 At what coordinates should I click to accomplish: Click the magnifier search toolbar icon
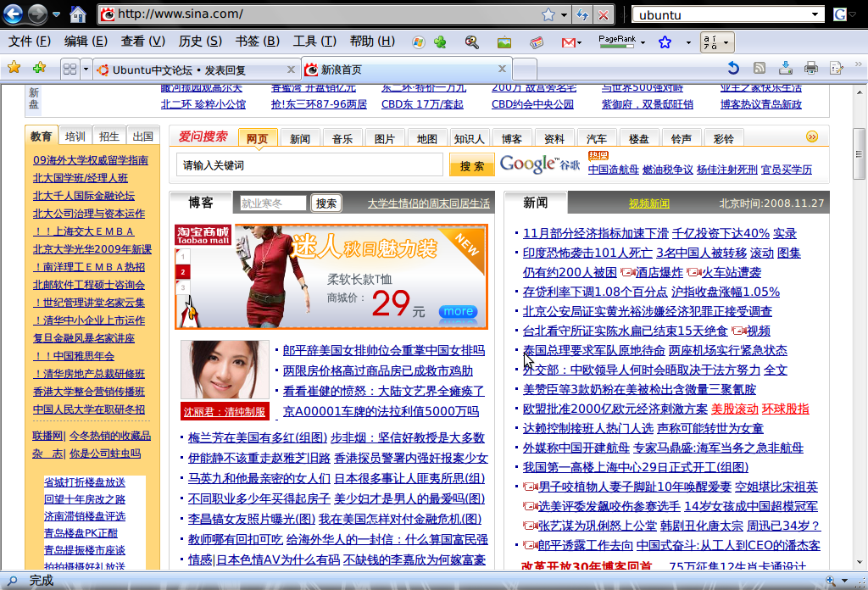point(471,42)
